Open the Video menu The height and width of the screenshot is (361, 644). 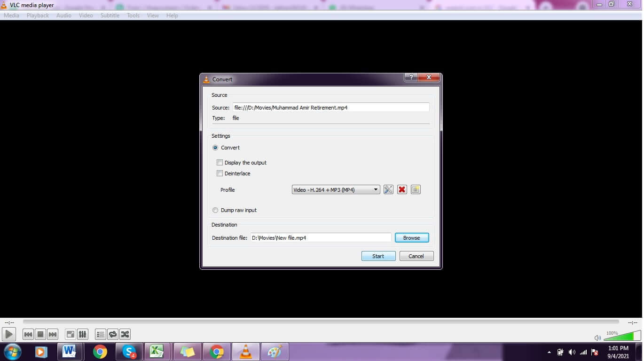click(86, 16)
